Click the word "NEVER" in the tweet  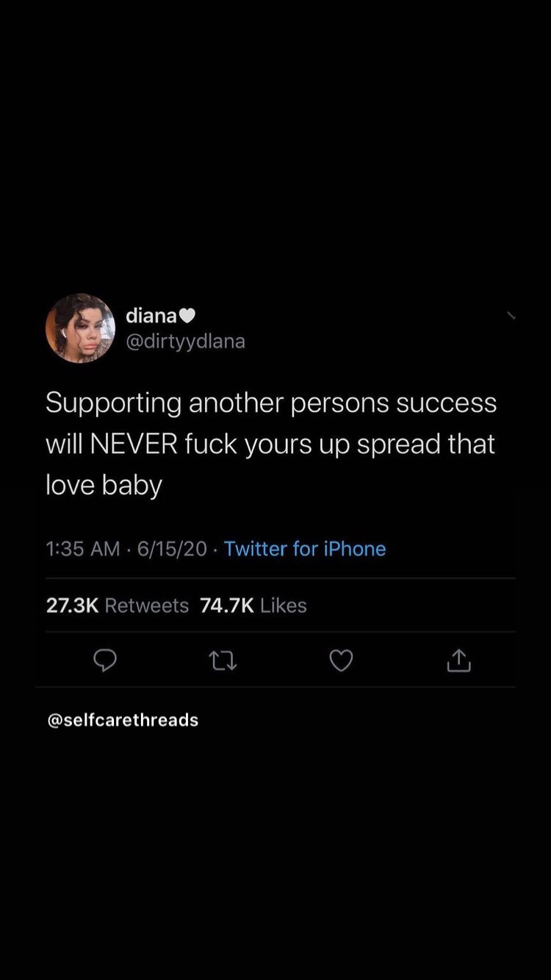point(139,444)
